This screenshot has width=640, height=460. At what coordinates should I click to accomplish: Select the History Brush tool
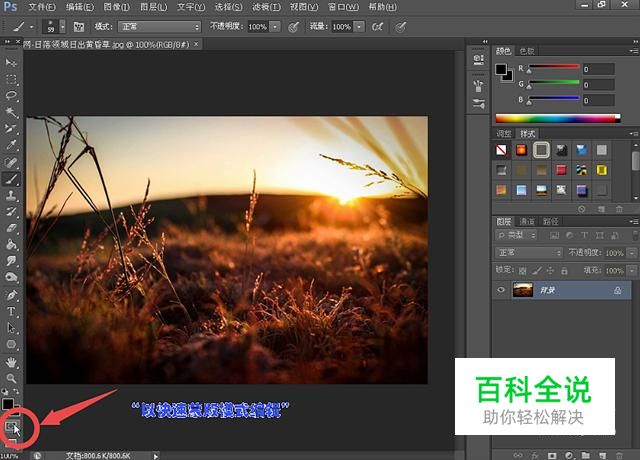coord(11,211)
